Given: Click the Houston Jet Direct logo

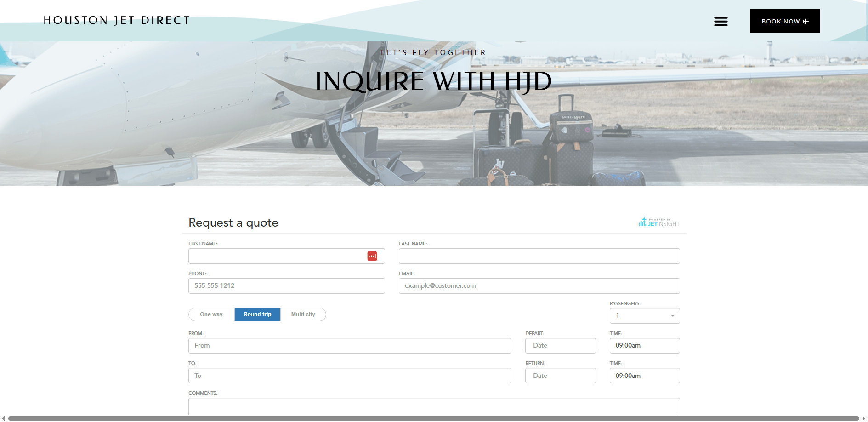Looking at the screenshot, I should point(117,20).
